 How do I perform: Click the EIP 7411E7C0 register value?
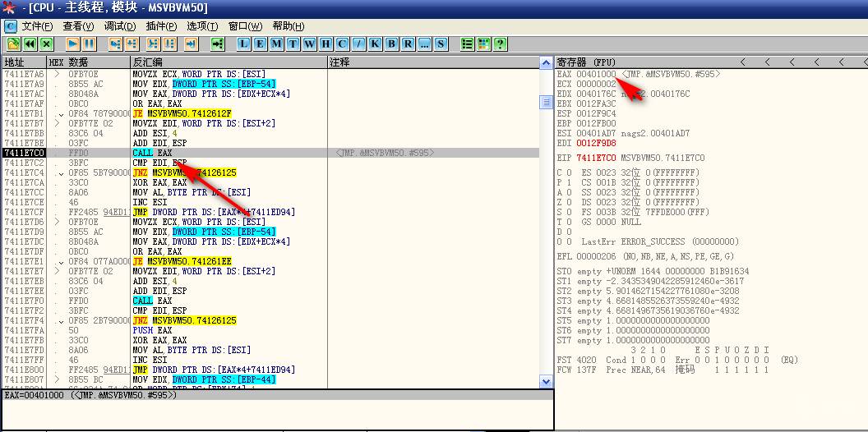coord(596,159)
